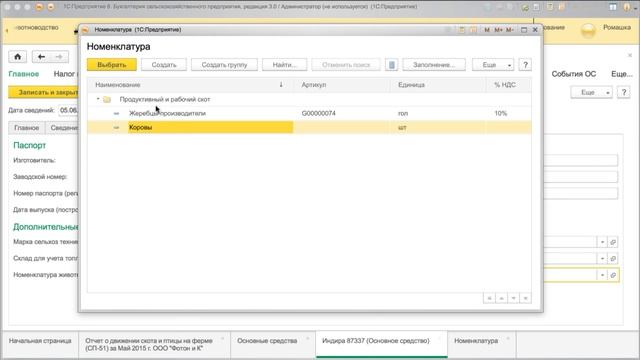This screenshot has height=360, width=640.
Task: Open the calendar icon in dialog title bar
Action: click(x=473, y=30)
